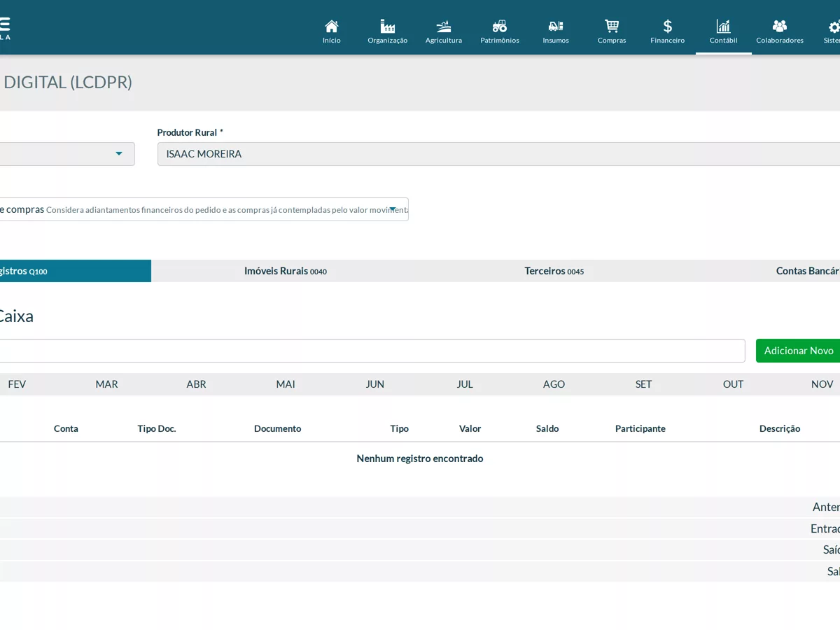The image size is (840, 630).
Task: Select the MAR month tab
Action: pyautogui.click(x=106, y=384)
